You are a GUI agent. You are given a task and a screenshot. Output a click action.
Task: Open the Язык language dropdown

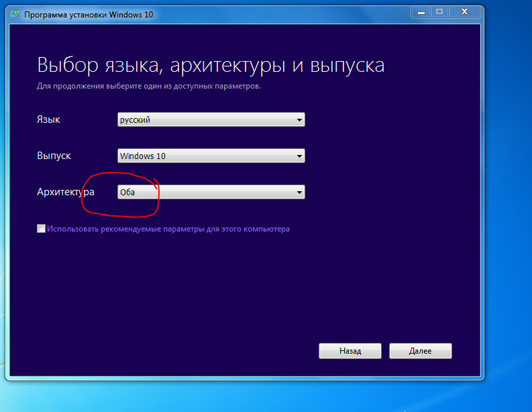click(211, 119)
